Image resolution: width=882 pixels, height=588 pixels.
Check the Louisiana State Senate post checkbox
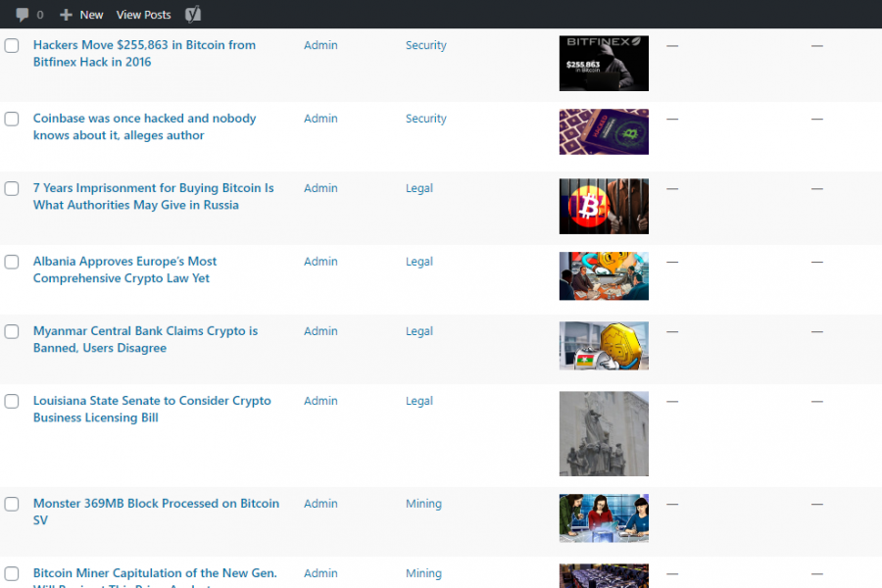12,401
